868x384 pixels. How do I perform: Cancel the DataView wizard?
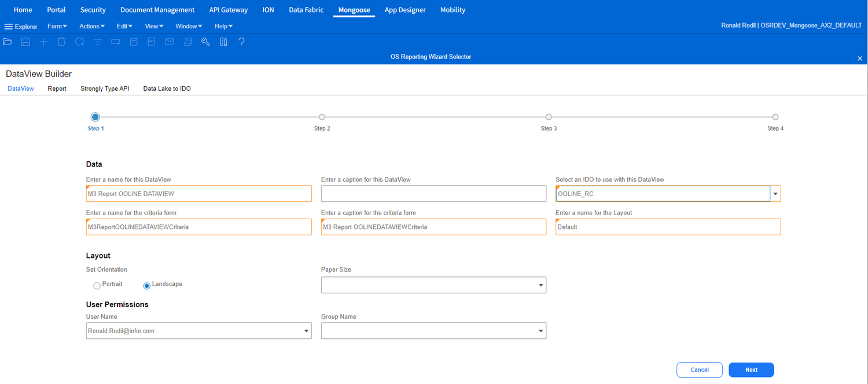pos(700,370)
